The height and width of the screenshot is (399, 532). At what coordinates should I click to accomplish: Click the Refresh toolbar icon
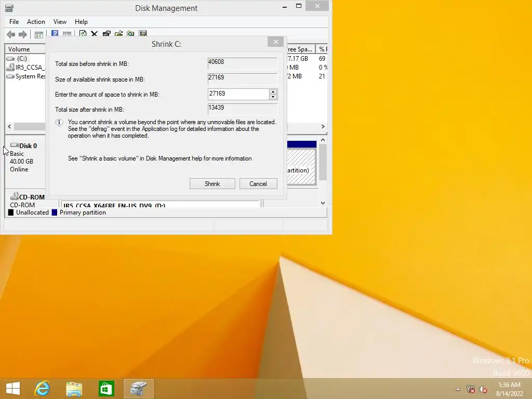(83, 34)
